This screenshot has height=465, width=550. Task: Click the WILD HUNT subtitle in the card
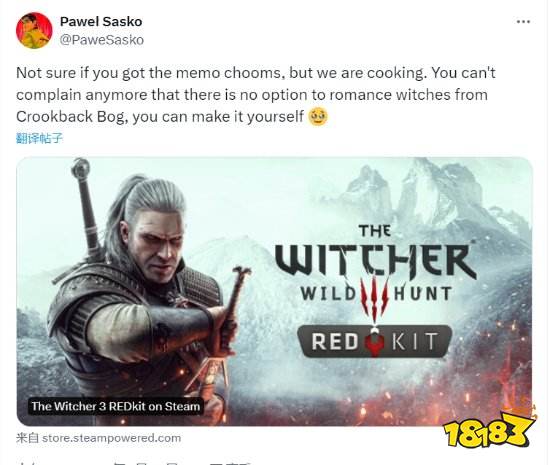(x=376, y=294)
